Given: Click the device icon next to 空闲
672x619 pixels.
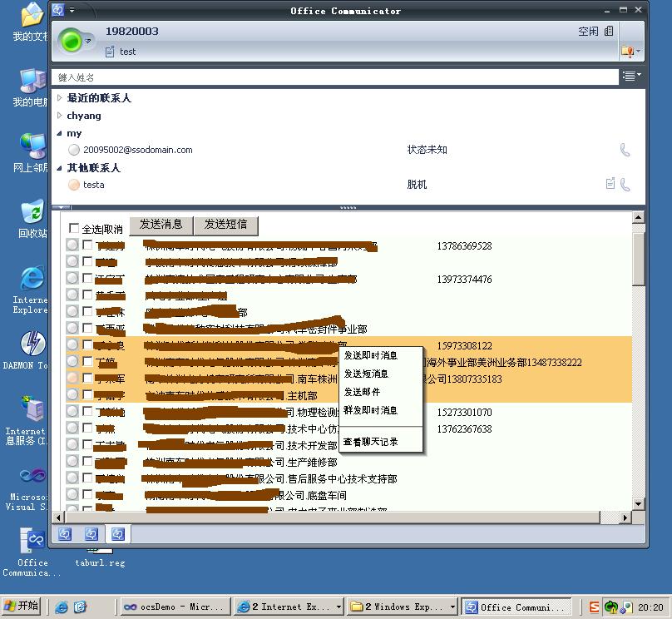Looking at the screenshot, I should 609,31.
